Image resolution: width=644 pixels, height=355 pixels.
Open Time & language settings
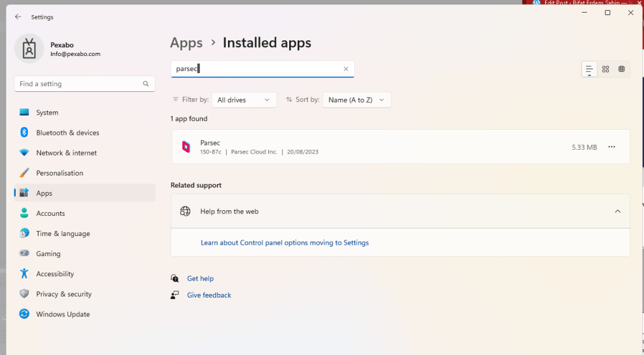click(84, 233)
